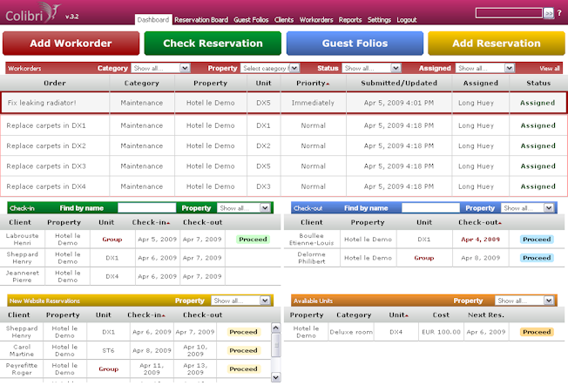The width and height of the screenshot is (568, 392).
Task: Click the Immediately priority cell
Action: 313,103
